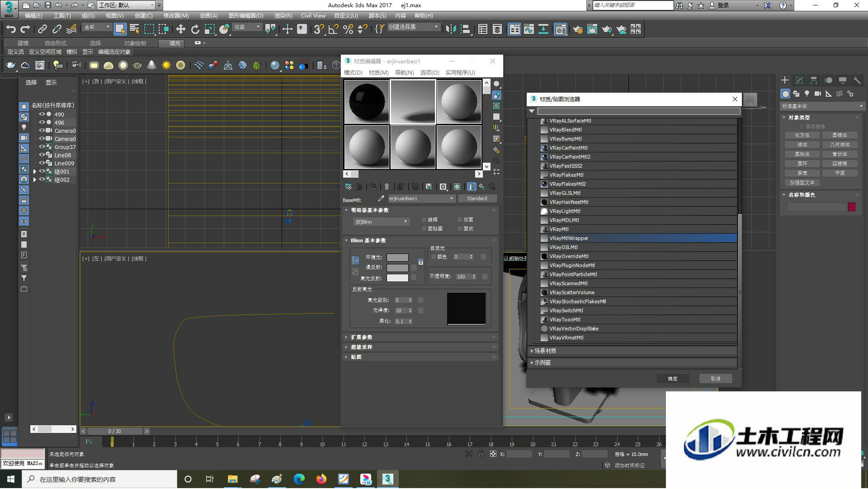Open 导航(N) menu in Material Editor

(404, 73)
